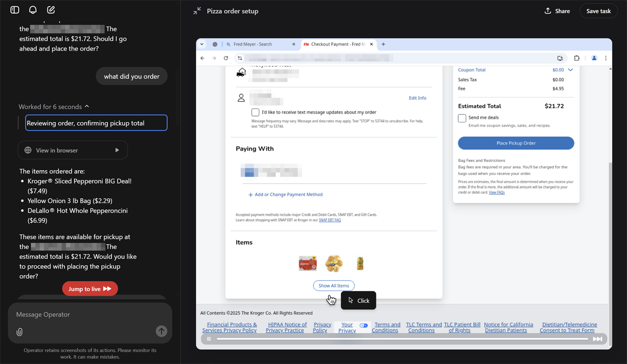Click the stop button on the replay bar

tap(209, 339)
